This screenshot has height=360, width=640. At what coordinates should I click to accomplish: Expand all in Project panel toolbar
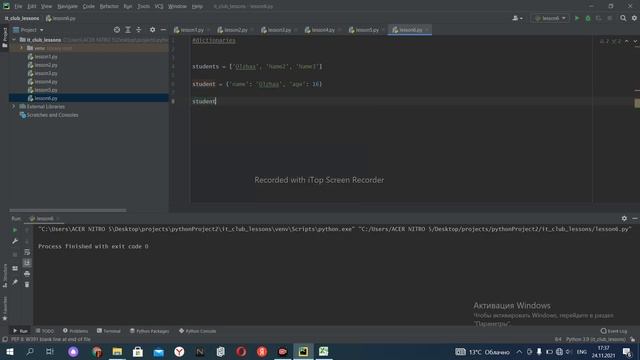128,30
